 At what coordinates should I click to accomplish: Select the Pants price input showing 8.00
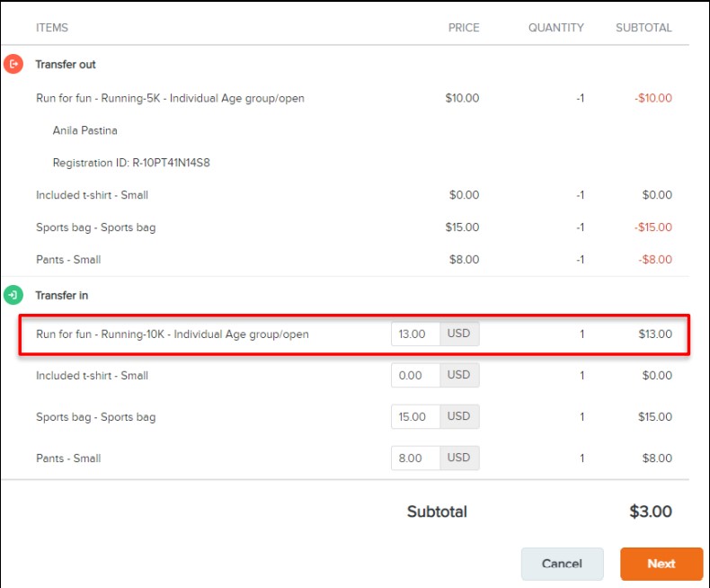(414, 459)
